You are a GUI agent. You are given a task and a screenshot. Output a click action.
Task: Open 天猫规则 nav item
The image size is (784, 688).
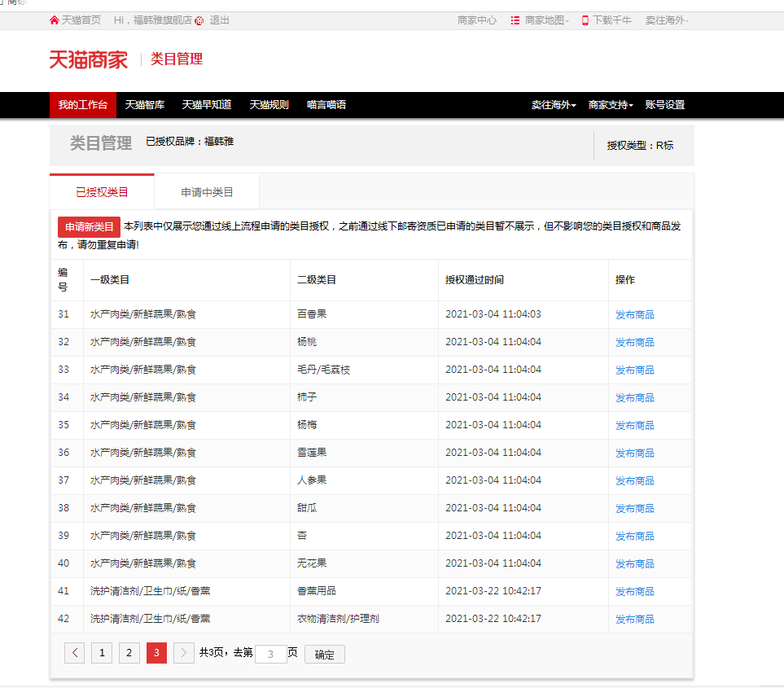click(269, 105)
